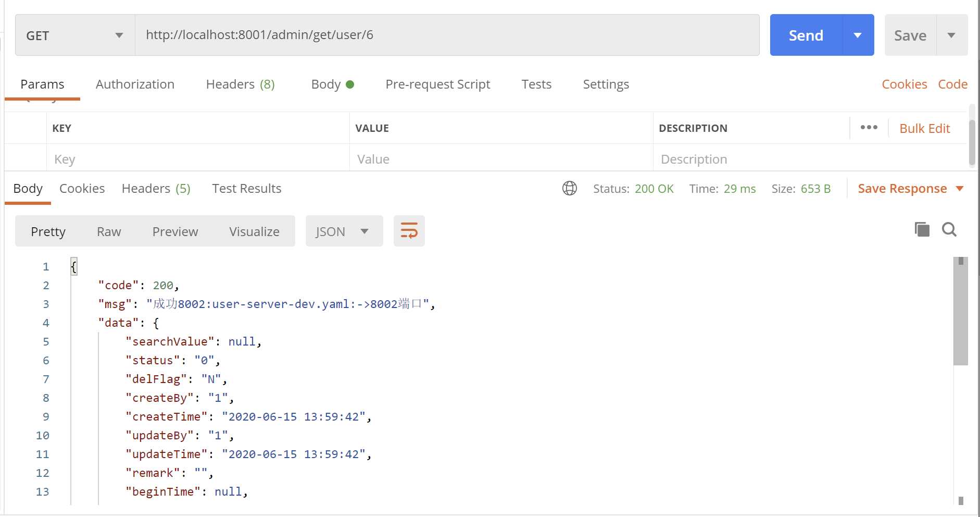Click the Value parameter input field

(501, 159)
